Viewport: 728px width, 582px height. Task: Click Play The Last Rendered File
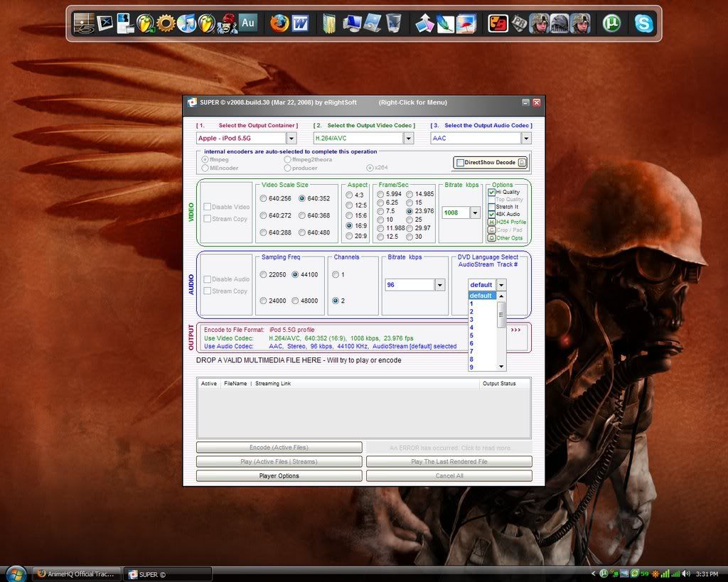tap(449, 462)
